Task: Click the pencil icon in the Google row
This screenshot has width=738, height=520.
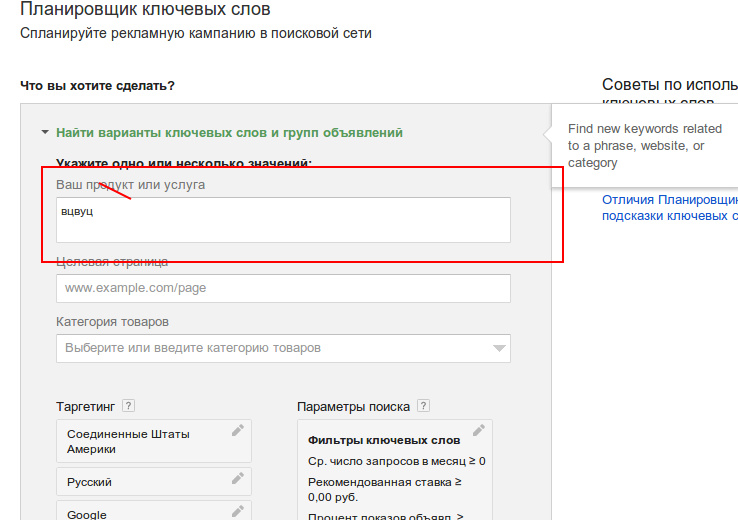Action: 237,511
